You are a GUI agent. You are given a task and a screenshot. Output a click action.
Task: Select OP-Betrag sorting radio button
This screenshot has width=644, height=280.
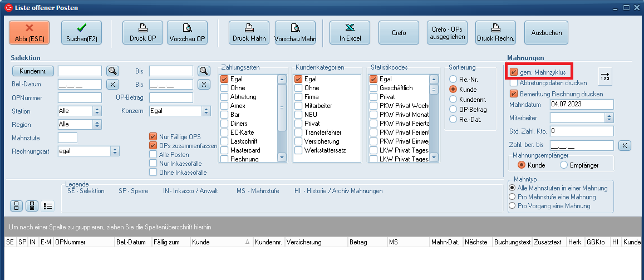(x=454, y=110)
